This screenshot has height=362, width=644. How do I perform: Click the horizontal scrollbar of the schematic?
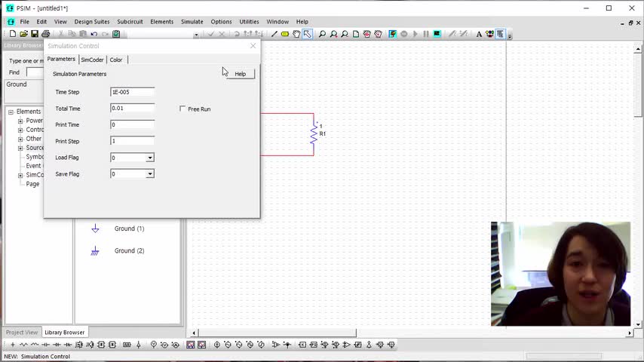pos(278,333)
